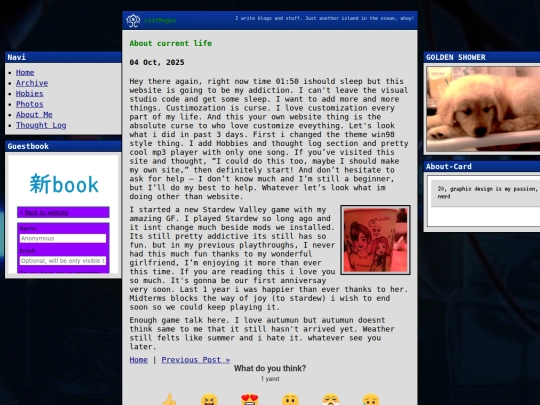Open the golden retriever puppy photo
Screen dimensions: 540x405
[483, 108]
